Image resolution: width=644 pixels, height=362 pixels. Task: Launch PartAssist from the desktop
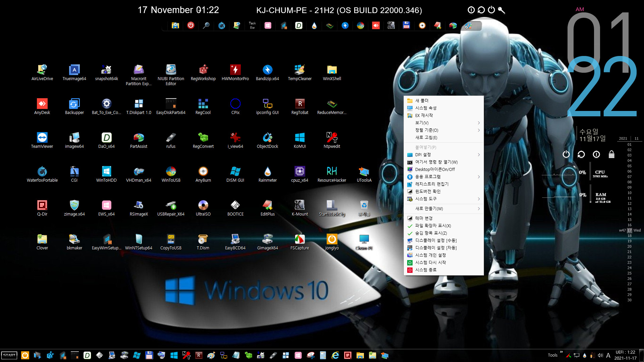(139, 140)
